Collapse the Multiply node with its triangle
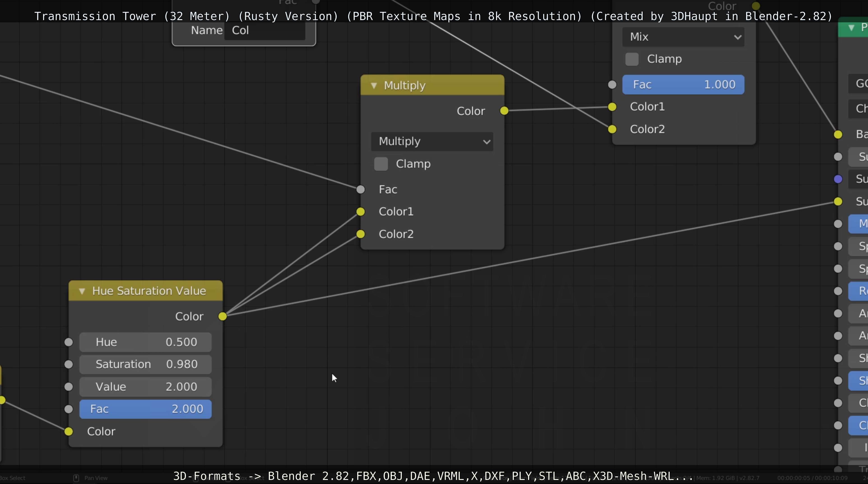The width and height of the screenshot is (868, 484). coord(374,86)
